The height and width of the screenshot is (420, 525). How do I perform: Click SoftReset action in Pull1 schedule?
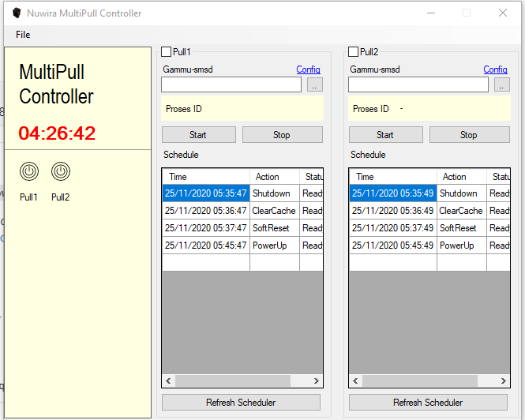pos(275,228)
